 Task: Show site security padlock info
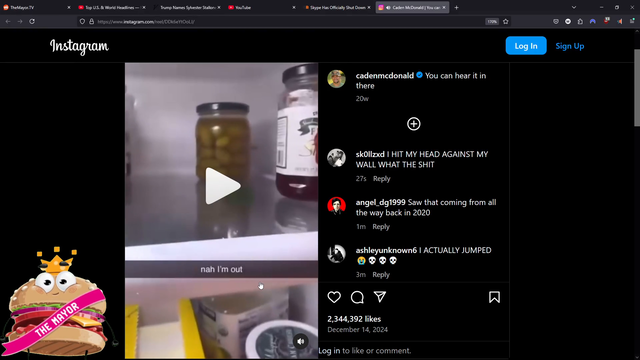pyautogui.click(x=91, y=22)
